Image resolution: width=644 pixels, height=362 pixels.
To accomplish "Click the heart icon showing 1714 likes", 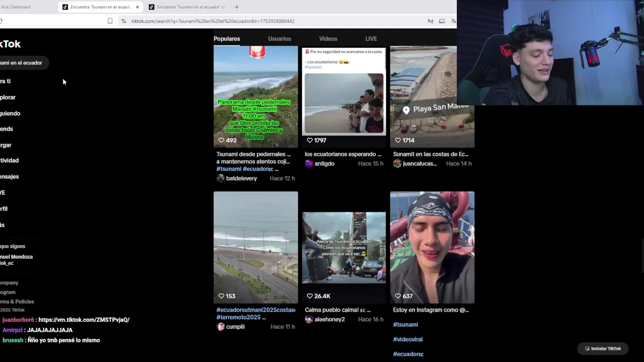I will 398,140.
